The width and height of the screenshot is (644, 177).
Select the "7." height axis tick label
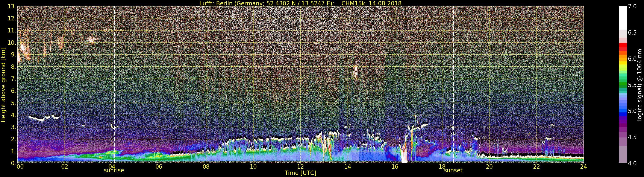pos(13,79)
